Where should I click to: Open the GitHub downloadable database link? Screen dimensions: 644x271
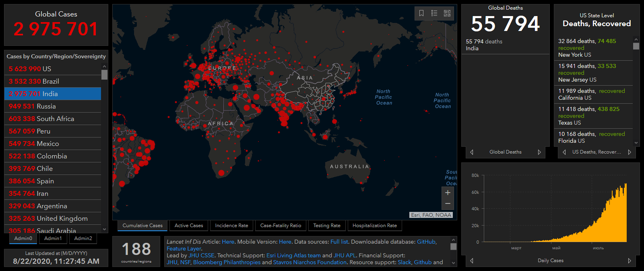[x=426, y=242]
